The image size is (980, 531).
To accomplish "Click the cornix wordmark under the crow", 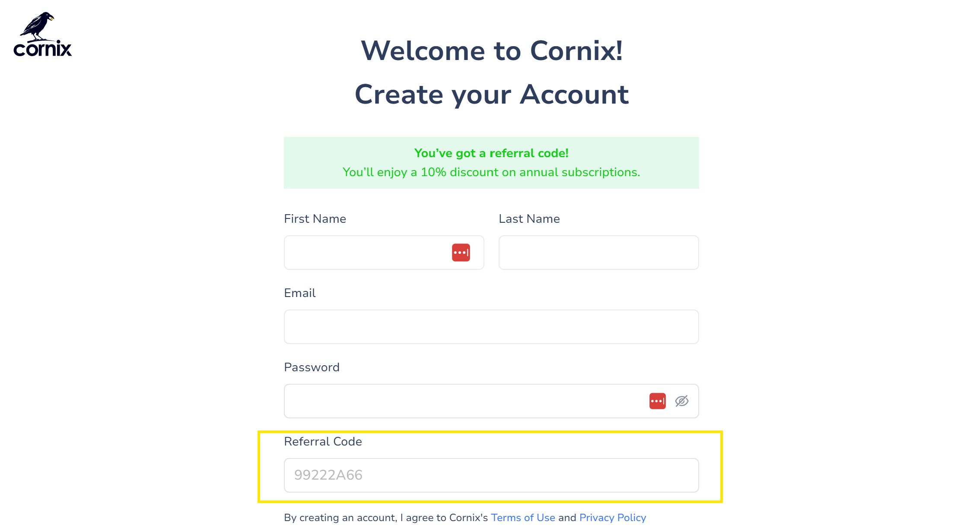I will click(42, 49).
